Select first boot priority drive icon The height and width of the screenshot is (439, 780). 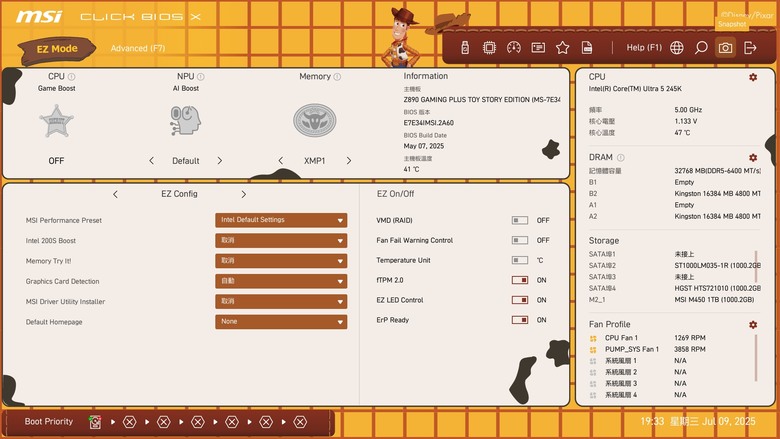[x=95, y=422]
